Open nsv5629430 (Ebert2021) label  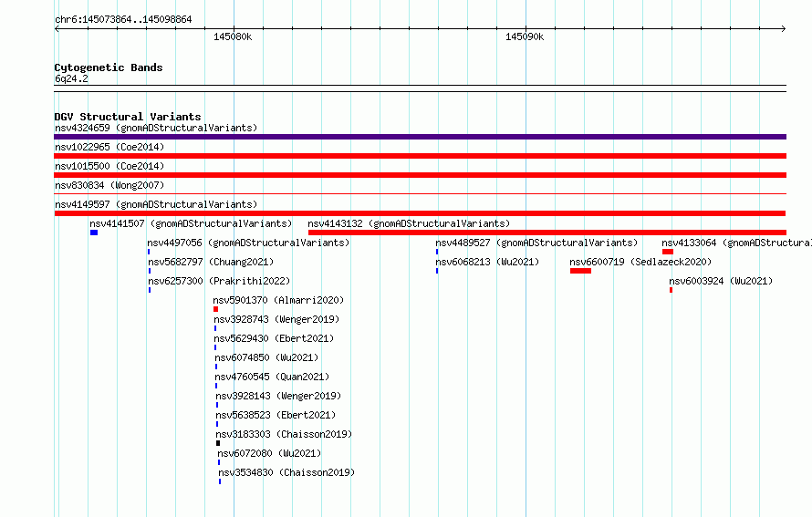pos(274,338)
